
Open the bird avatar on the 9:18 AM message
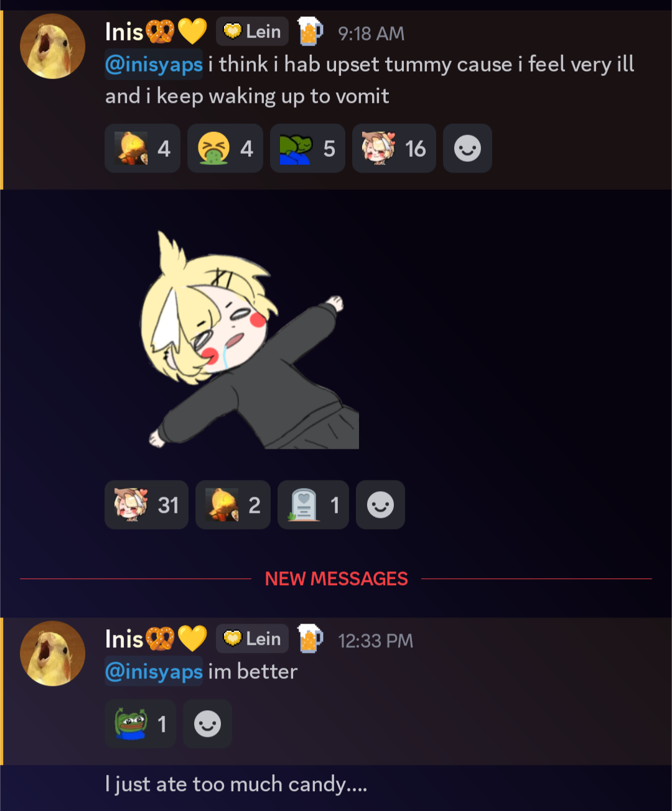pyautogui.click(x=52, y=46)
